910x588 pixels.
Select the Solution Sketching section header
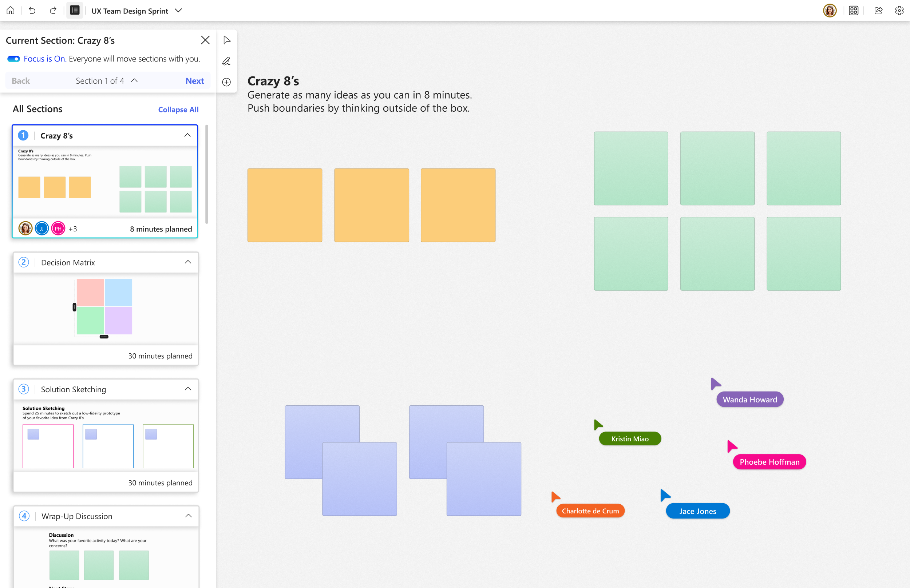[x=74, y=389]
